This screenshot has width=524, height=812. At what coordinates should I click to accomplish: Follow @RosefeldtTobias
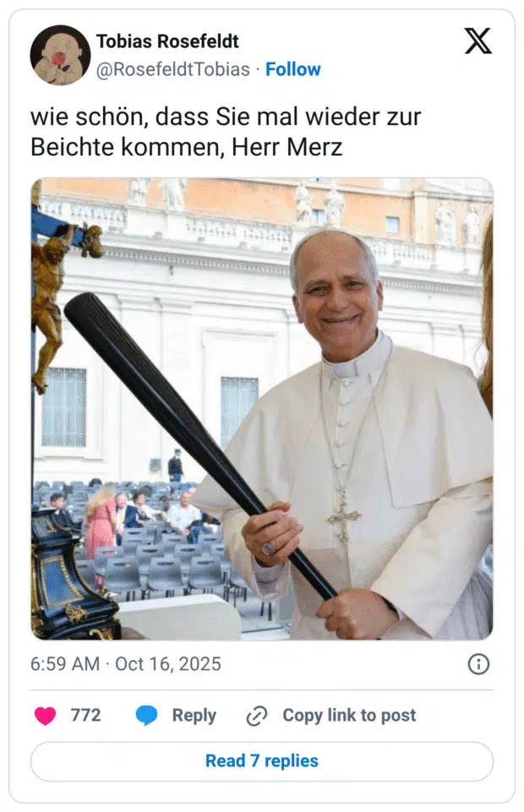coord(293,69)
